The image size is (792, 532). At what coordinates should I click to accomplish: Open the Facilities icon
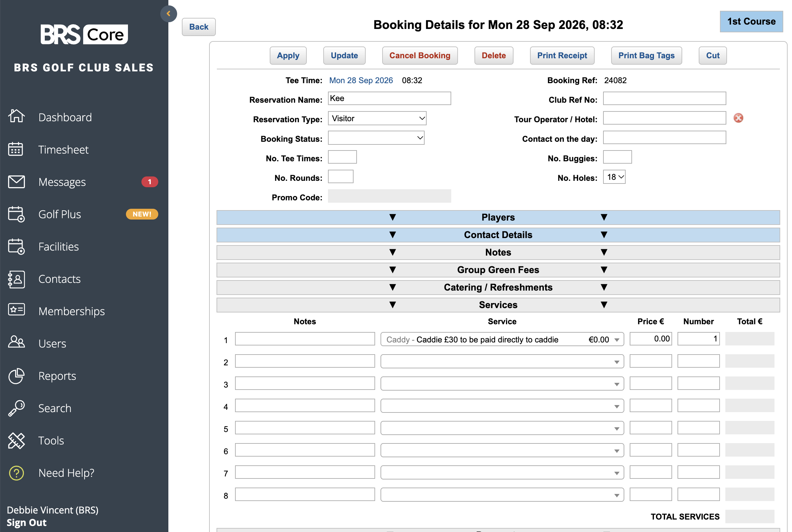(16, 246)
